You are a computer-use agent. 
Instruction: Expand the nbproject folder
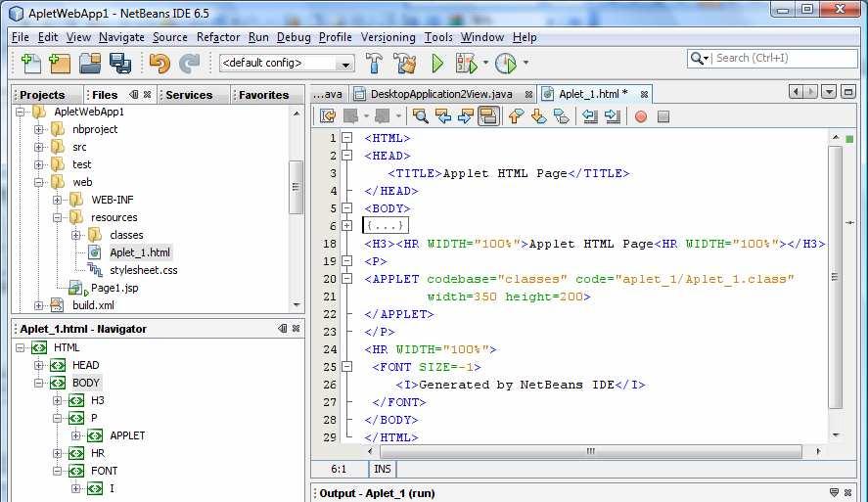click(x=39, y=129)
